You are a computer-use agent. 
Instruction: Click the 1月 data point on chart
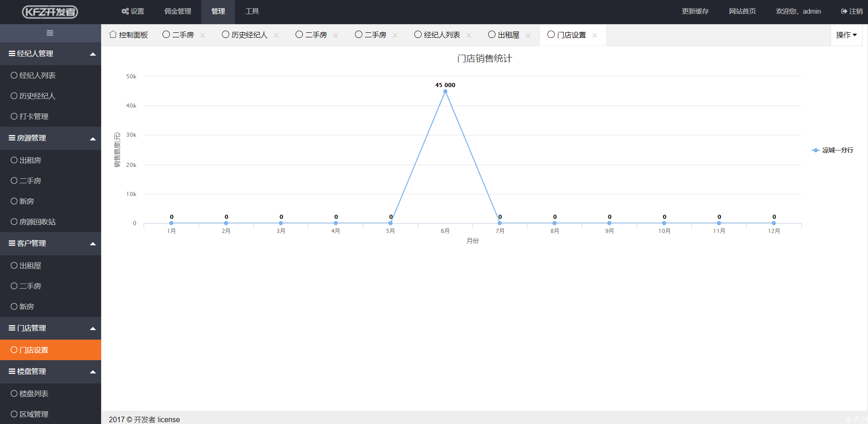point(171,223)
